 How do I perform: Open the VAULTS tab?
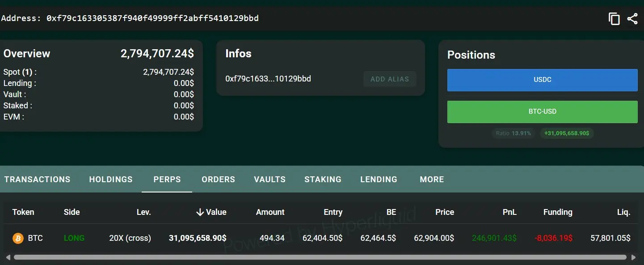tap(269, 180)
